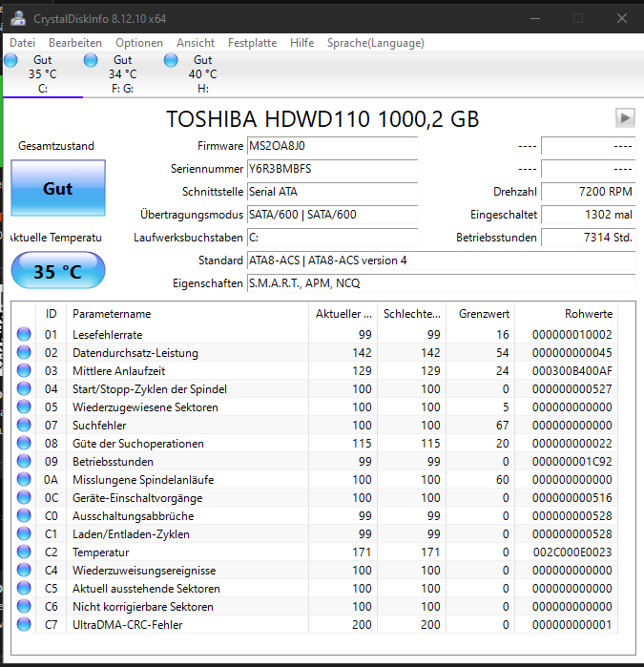
Task: Open the Datei menu
Action: [23, 43]
